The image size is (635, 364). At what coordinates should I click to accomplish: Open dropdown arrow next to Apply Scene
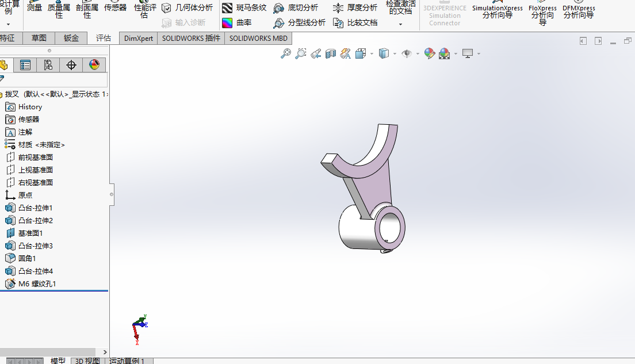[x=456, y=53]
